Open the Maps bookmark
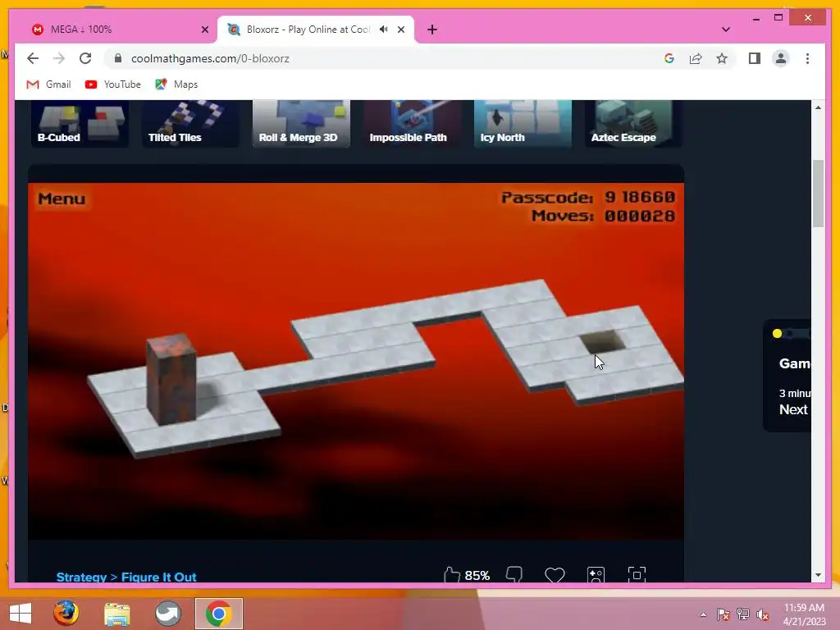The image size is (840, 630). click(176, 84)
